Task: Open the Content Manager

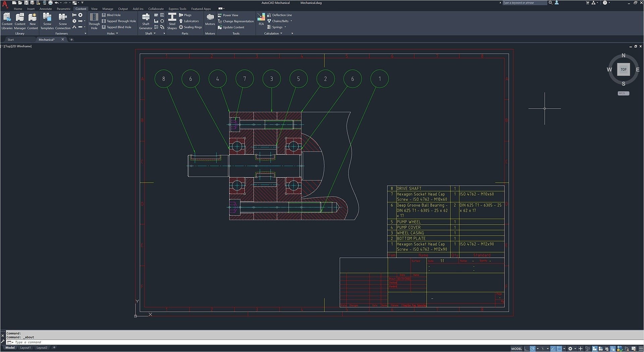Action: point(20,21)
